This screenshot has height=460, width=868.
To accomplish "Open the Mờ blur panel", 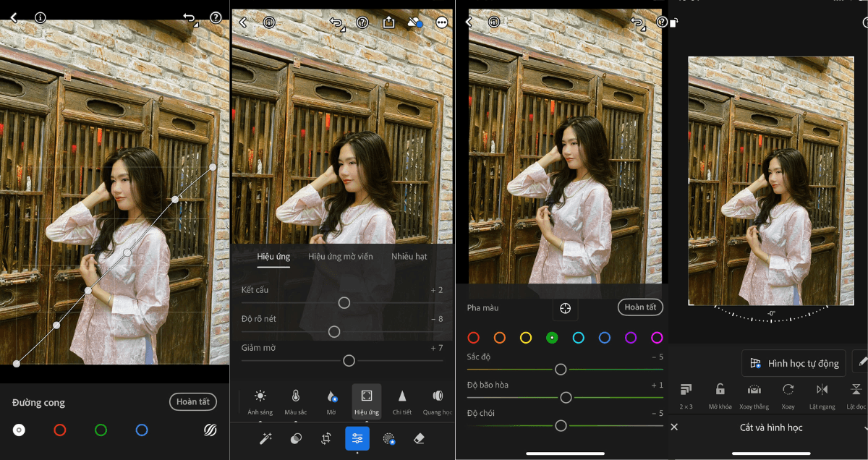I will point(331,401).
